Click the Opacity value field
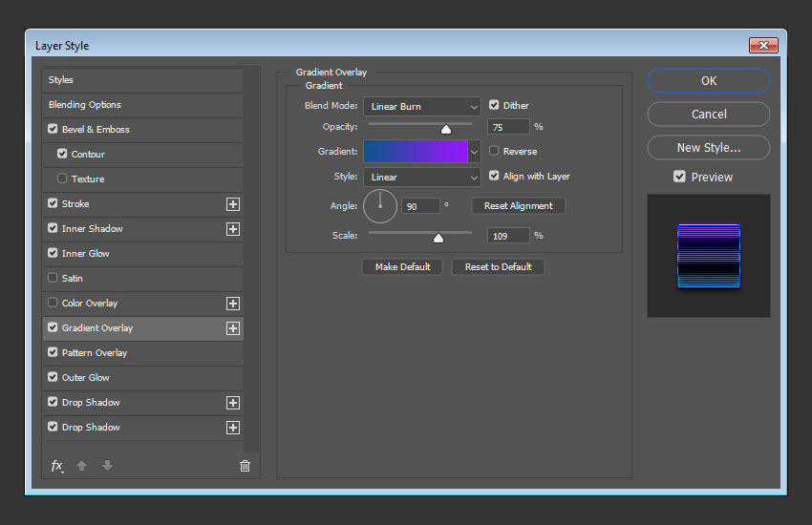The width and height of the screenshot is (812, 525). (x=508, y=127)
